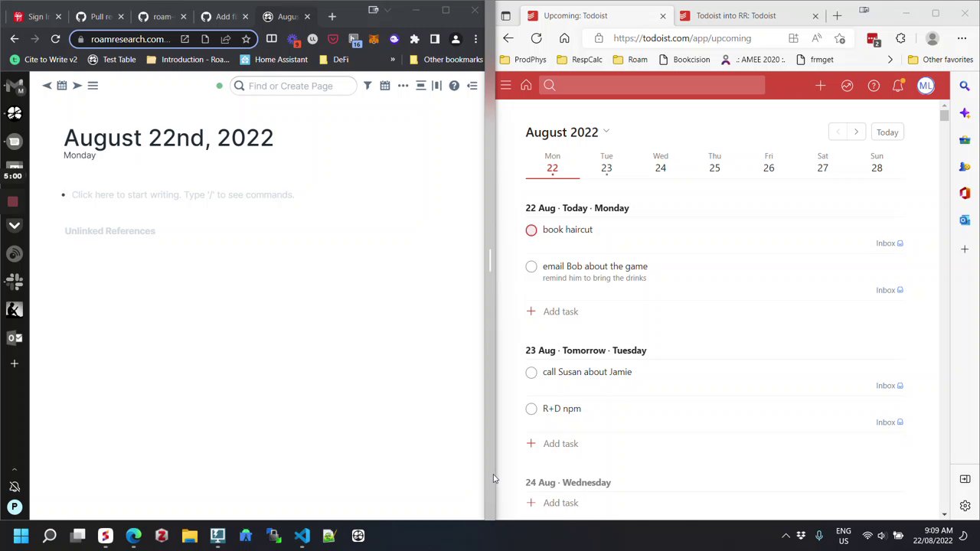Mark 'call Susan about Jamie' as done

point(531,373)
